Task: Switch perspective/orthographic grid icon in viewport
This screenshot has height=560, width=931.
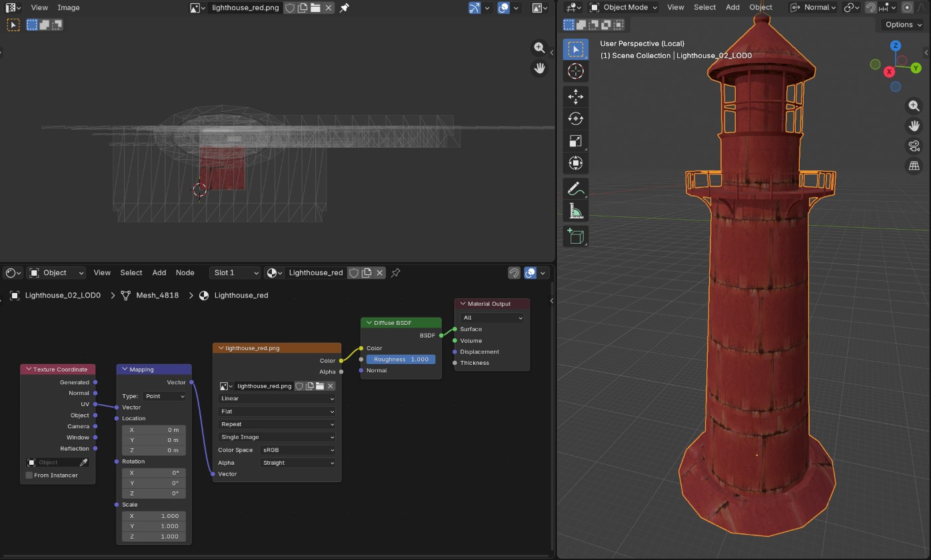Action: click(x=914, y=166)
